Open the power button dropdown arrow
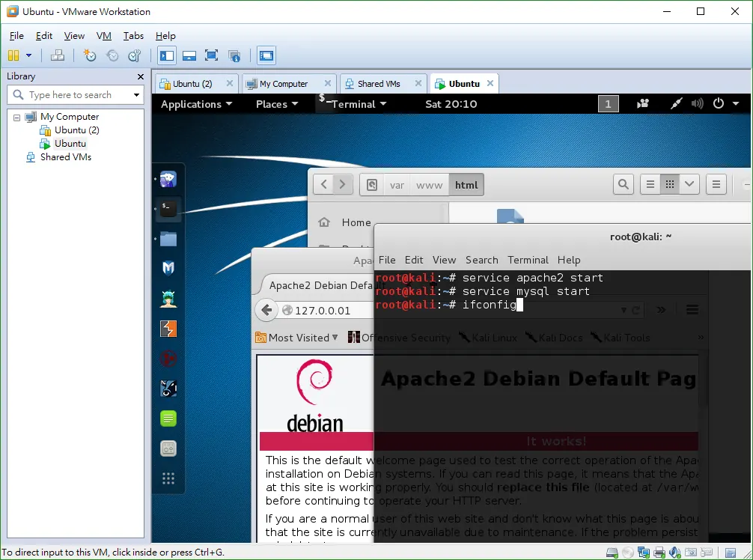 (736, 104)
